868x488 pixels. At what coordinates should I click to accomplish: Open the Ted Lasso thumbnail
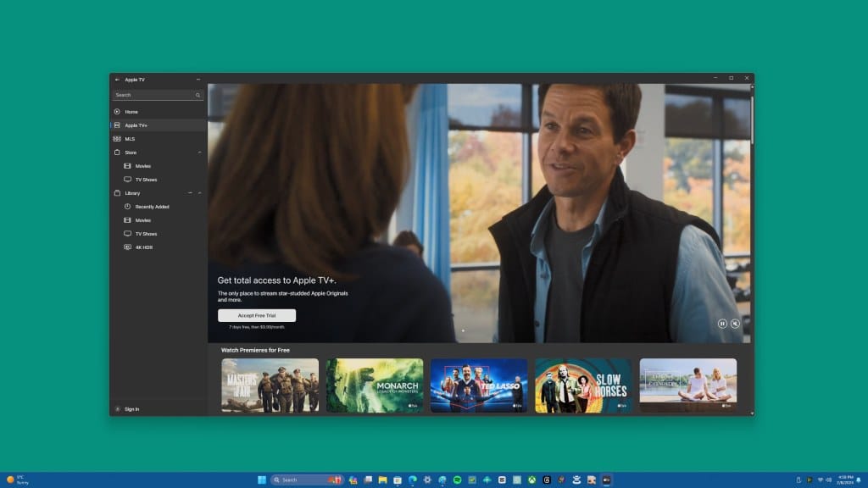tap(479, 385)
